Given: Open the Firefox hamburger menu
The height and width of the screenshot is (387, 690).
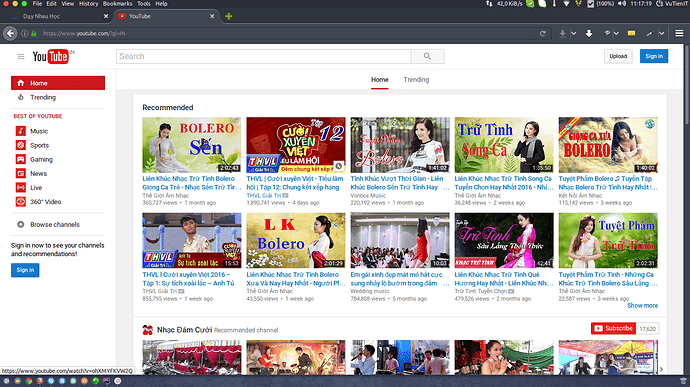Looking at the screenshot, I should [x=679, y=33].
